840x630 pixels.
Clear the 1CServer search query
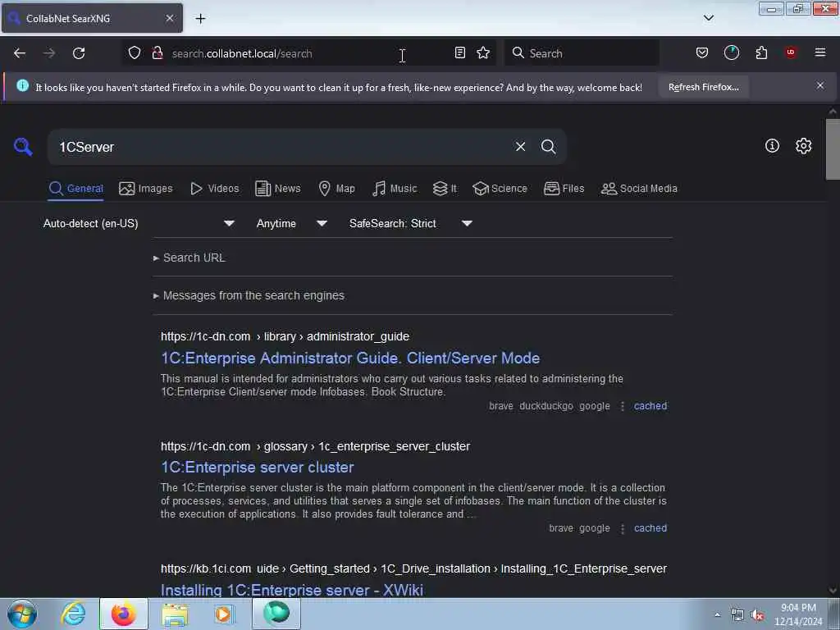[520, 146]
